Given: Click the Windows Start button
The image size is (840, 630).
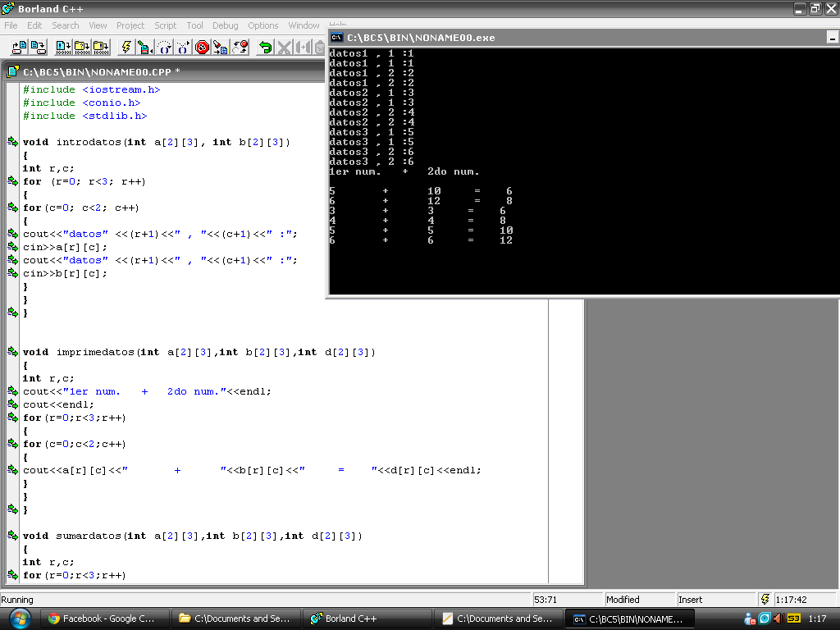Looking at the screenshot, I should (x=20, y=619).
